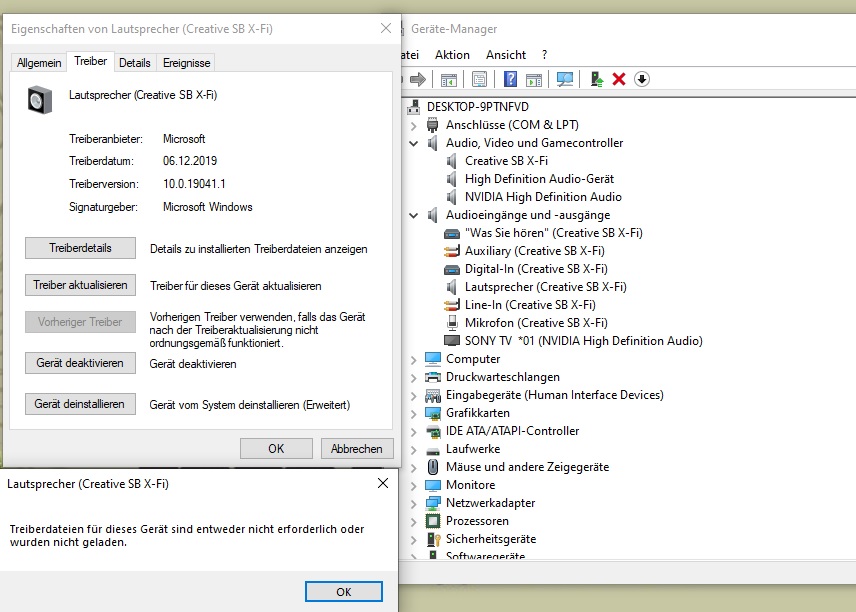Click the disable device down-arrow icon

(x=642, y=79)
